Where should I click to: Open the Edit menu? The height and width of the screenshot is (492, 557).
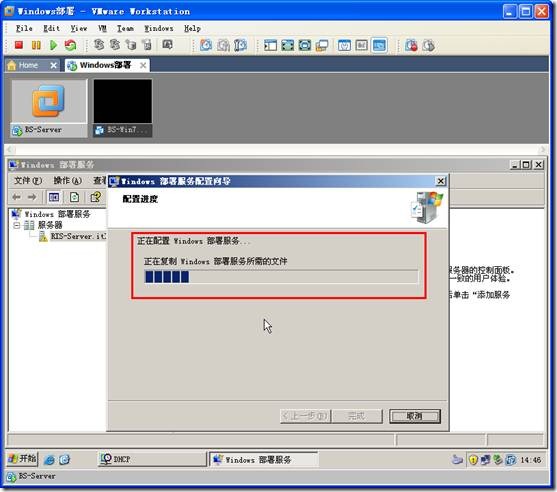click(x=52, y=28)
